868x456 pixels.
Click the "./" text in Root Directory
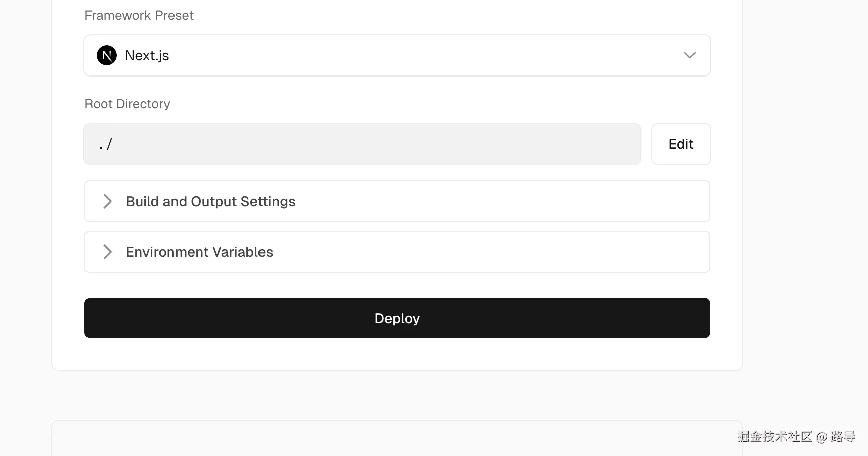(x=106, y=145)
